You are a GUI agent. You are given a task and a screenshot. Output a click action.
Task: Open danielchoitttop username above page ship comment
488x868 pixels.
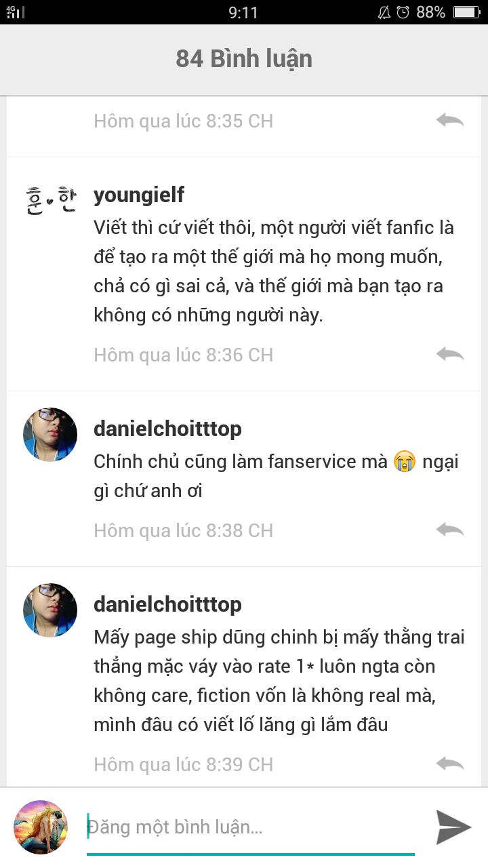tap(167, 604)
